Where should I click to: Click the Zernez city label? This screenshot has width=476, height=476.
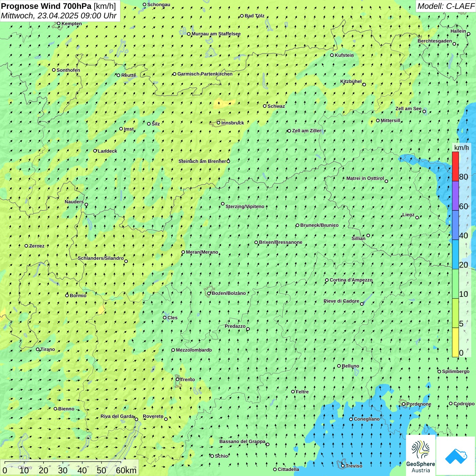coord(37,246)
